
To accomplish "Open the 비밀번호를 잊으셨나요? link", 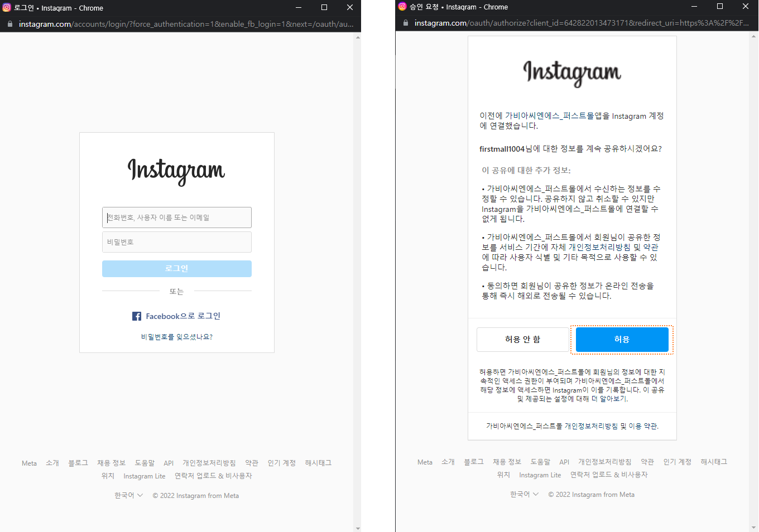I will [x=177, y=337].
